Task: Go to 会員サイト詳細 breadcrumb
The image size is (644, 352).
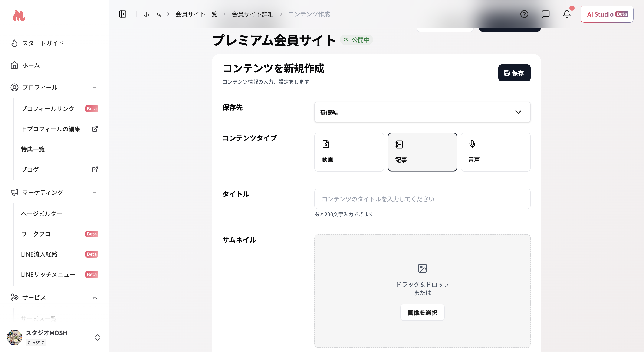Action: pyautogui.click(x=253, y=14)
